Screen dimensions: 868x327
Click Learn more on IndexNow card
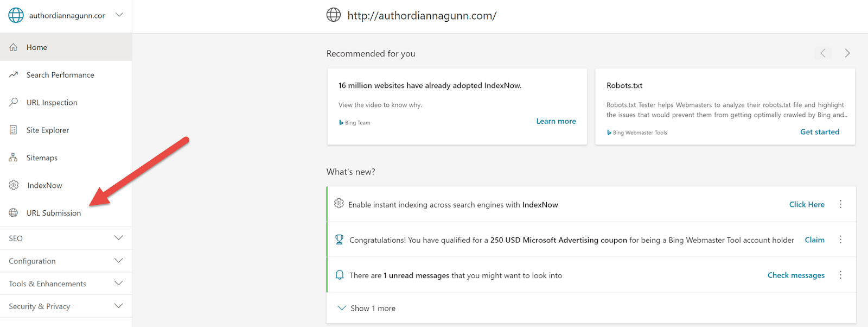pyautogui.click(x=556, y=121)
